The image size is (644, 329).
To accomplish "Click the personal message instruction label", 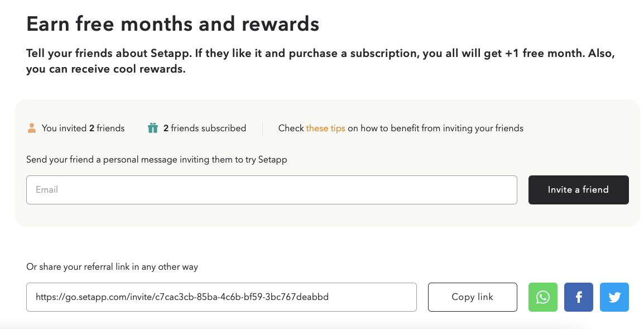I will [x=156, y=159].
